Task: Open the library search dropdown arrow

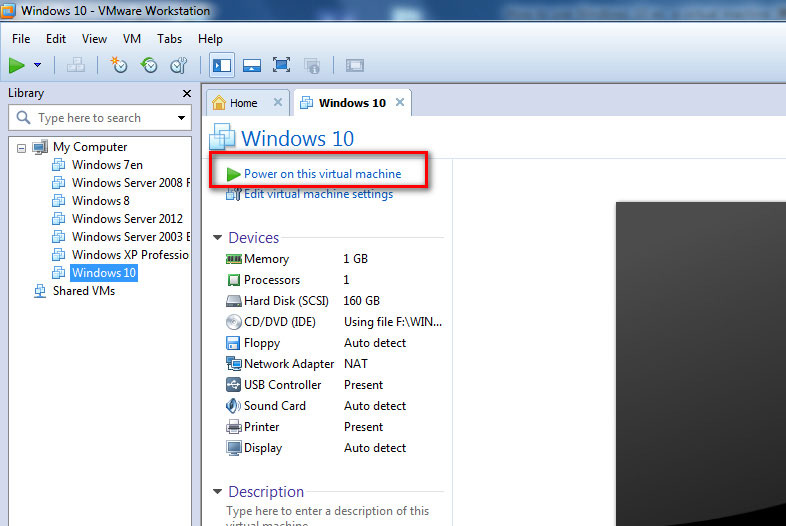Action: (x=181, y=118)
